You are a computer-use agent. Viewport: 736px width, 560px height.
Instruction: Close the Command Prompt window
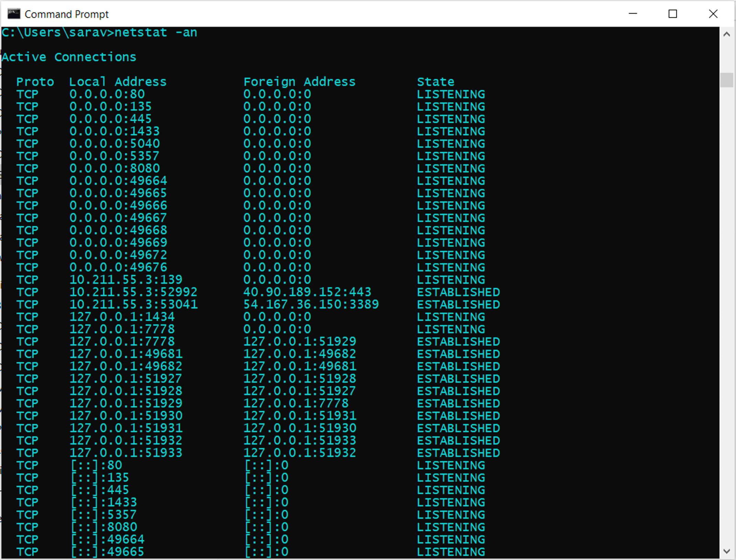point(713,14)
